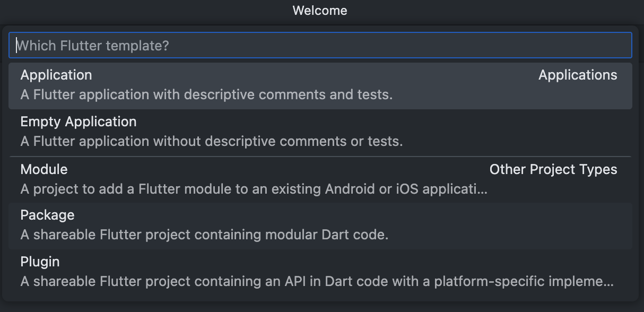The height and width of the screenshot is (312, 644).
Task: Click 'A shareable Flutter project containing modular Dart code.'
Action: pos(204,235)
